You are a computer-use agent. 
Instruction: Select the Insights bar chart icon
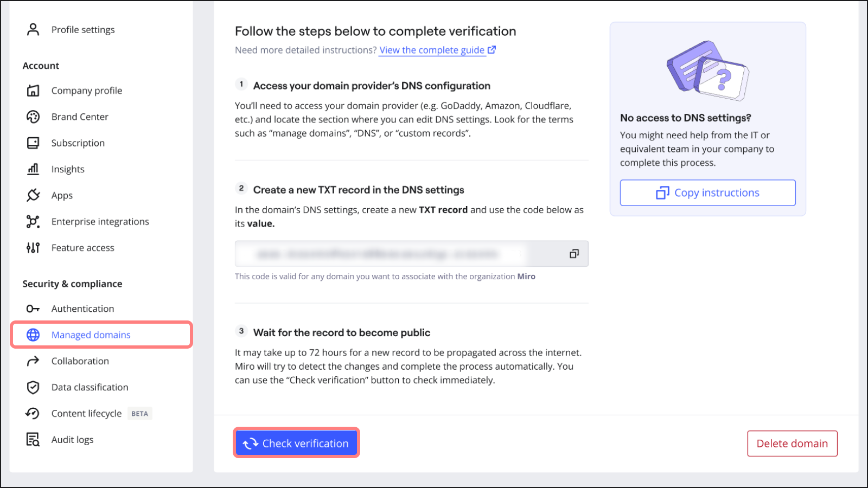33,169
